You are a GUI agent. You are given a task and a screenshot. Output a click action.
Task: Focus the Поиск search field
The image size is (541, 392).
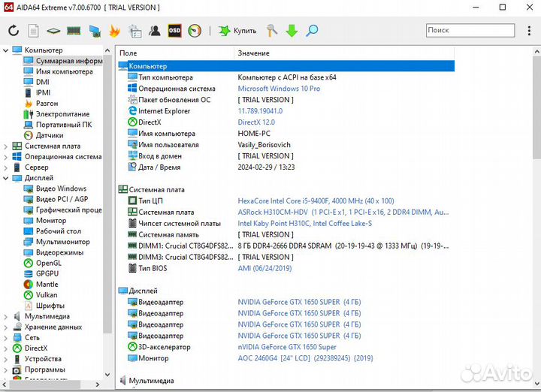(470, 30)
